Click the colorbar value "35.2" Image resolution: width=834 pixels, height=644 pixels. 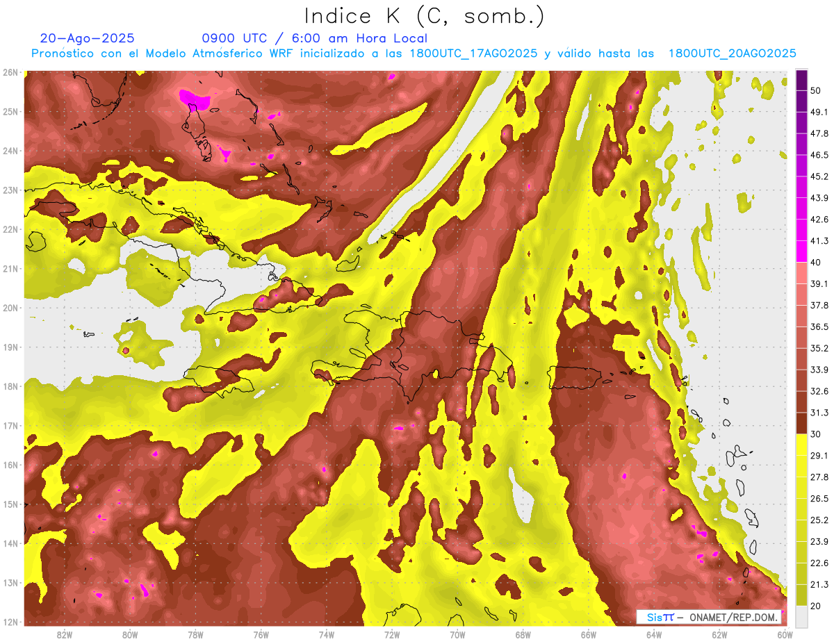point(819,348)
